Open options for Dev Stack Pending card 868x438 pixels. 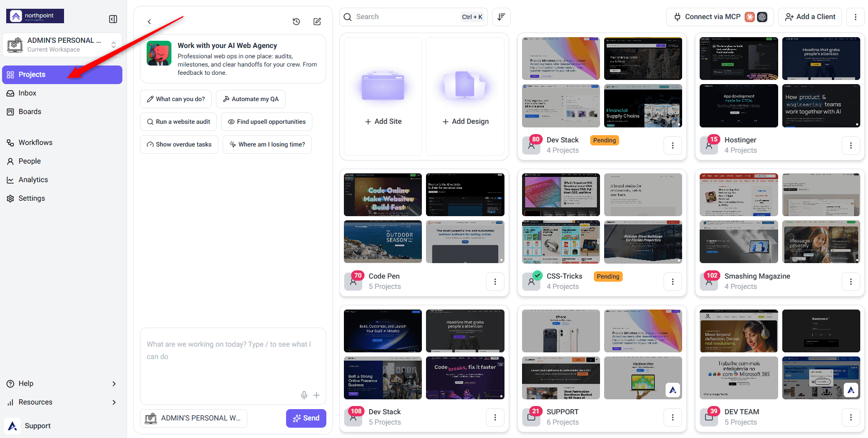click(x=673, y=145)
